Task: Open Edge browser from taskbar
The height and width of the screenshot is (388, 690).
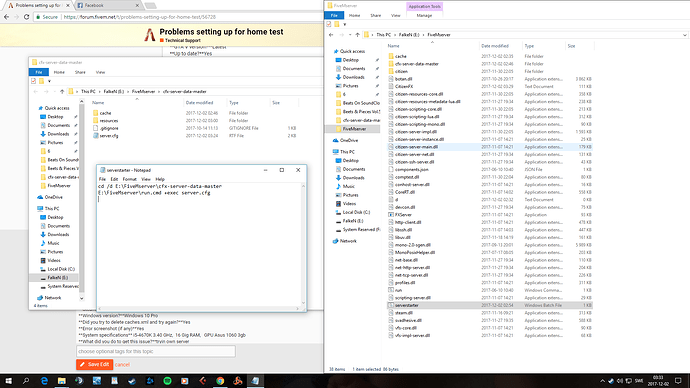Action: pos(44,381)
